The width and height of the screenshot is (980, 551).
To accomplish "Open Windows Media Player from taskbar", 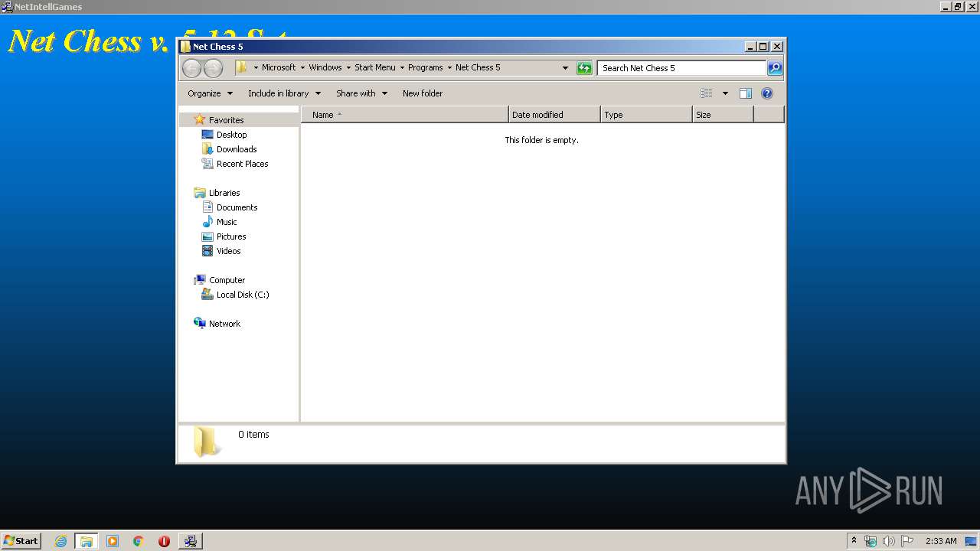I will pos(113,541).
